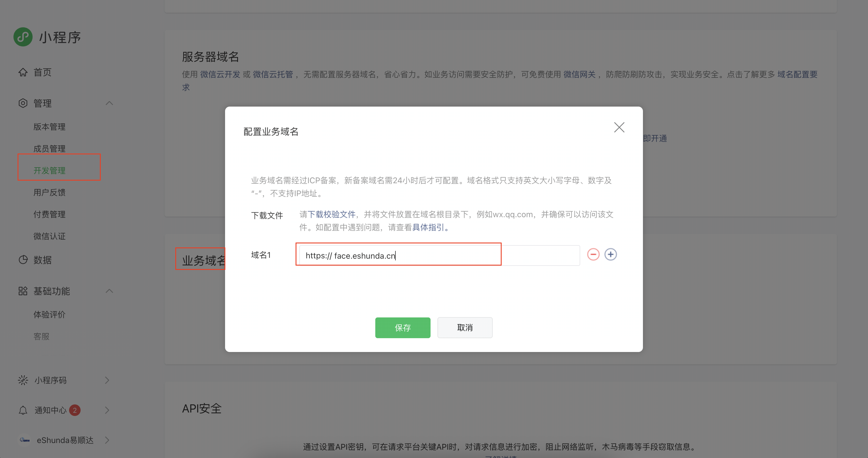Open the 通知中心 bell icon
868x458 pixels.
pos(22,410)
